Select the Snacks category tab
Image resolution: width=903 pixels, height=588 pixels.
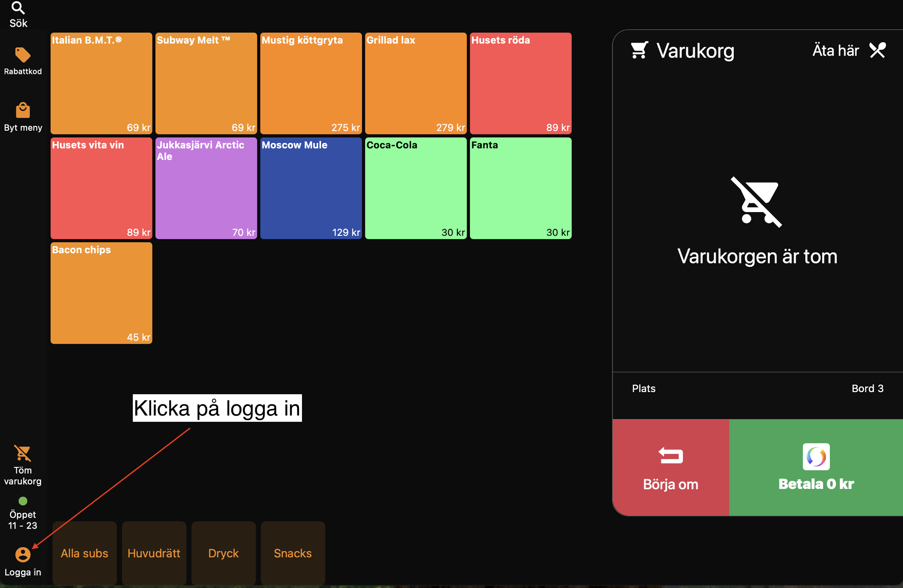click(293, 553)
